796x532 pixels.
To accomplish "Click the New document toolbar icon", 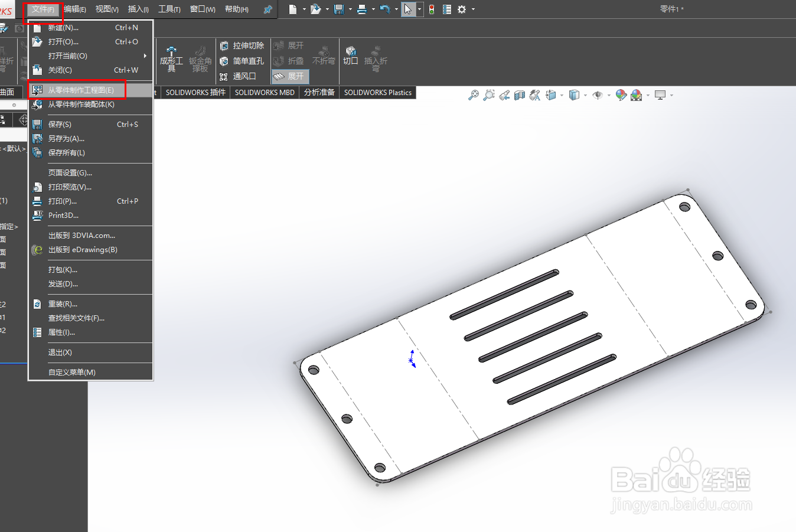I will click(x=292, y=9).
